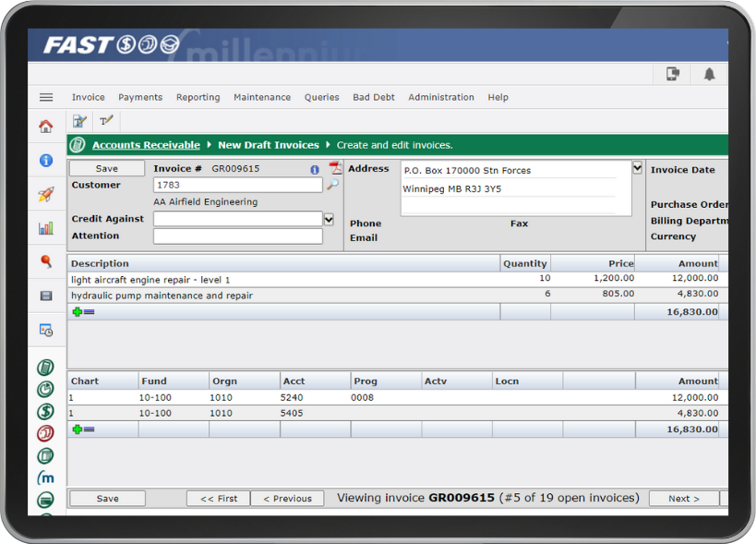Open the Administration menu
Image resolution: width=756 pixels, height=544 pixels.
(440, 97)
